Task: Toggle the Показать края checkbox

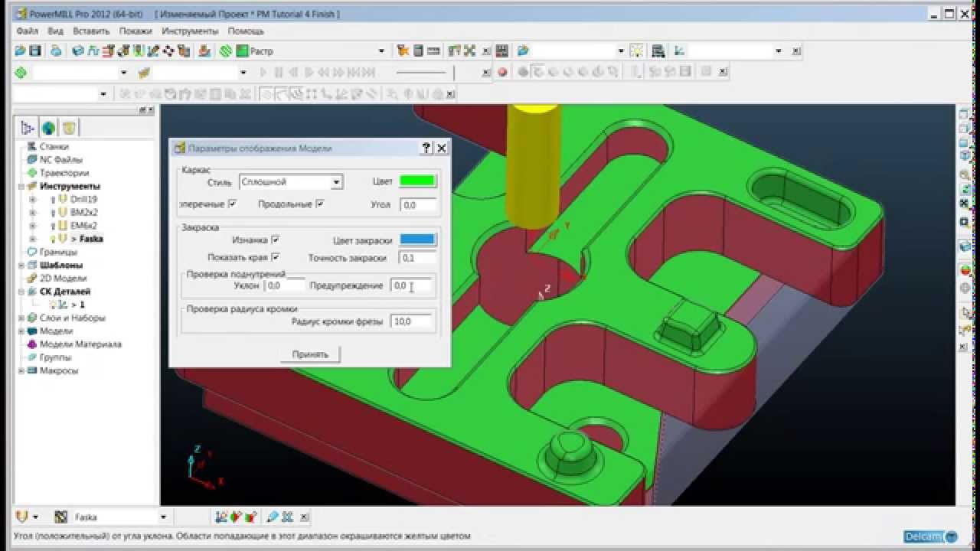Action: coord(276,258)
